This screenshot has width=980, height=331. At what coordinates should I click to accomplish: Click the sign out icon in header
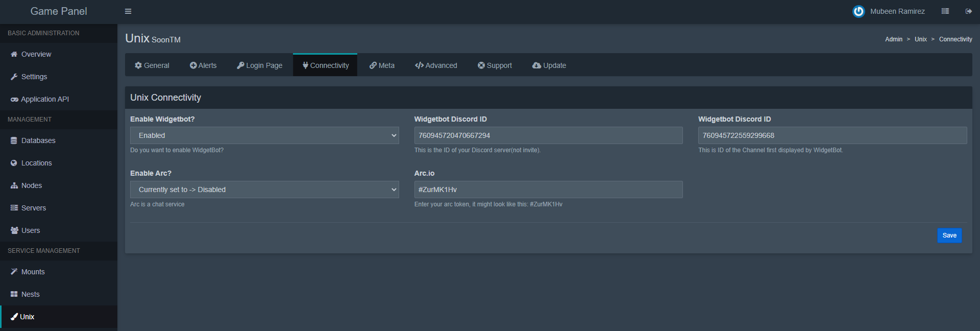point(968,11)
